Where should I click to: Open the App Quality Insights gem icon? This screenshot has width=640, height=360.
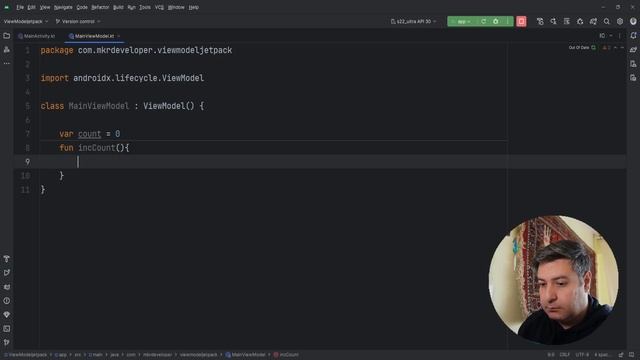point(7,315)
